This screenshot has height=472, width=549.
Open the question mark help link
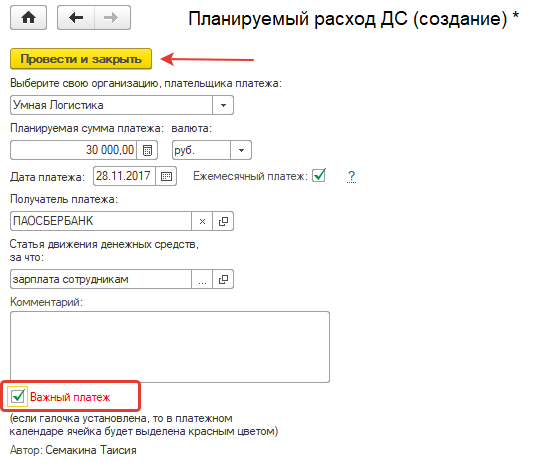[351, 176]
